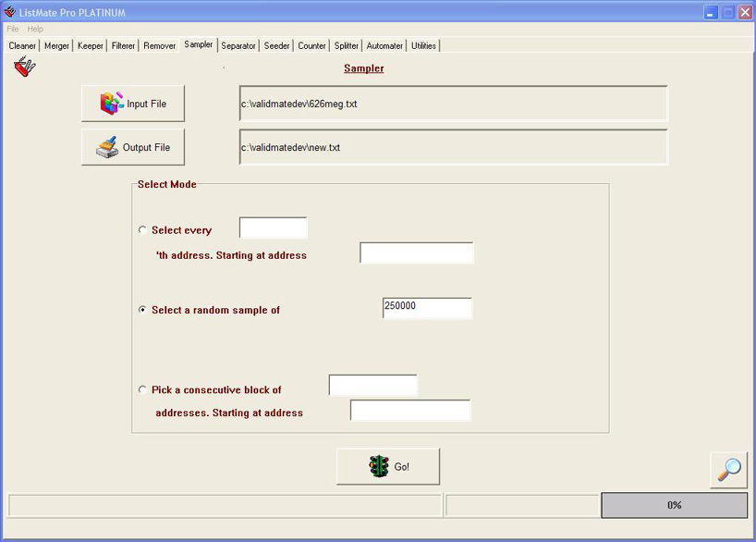Open the Help menu
The height and width of the screenshot is (542, 756).
pos(35,29)
